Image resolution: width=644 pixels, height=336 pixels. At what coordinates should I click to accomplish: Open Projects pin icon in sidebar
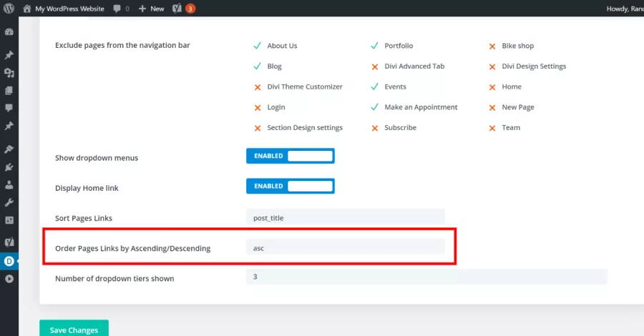tap(9, 126)
